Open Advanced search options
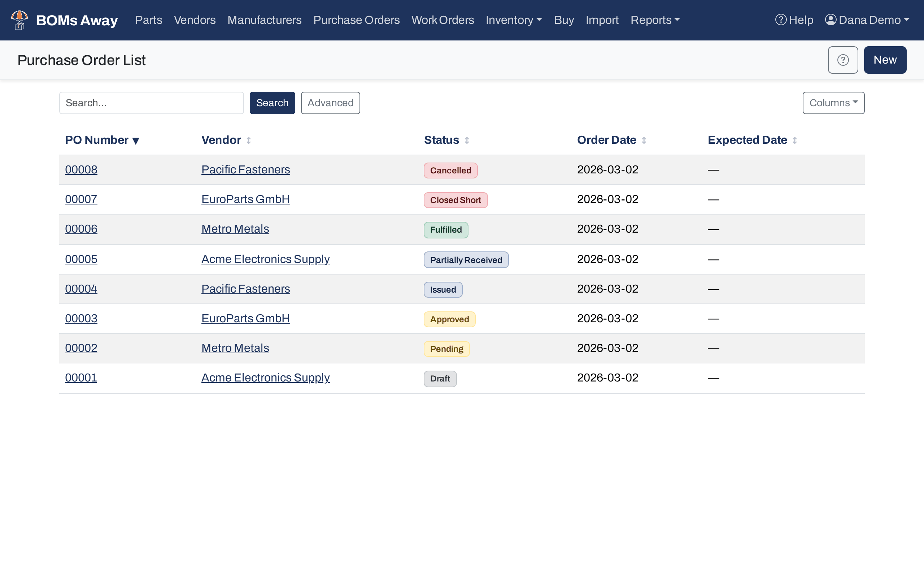 [330, 103]
